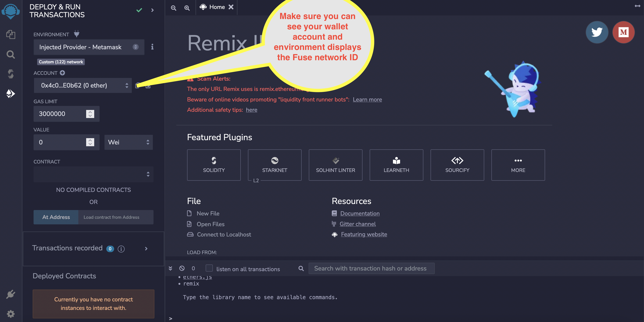Click the Value input field

tap(66, 142)
